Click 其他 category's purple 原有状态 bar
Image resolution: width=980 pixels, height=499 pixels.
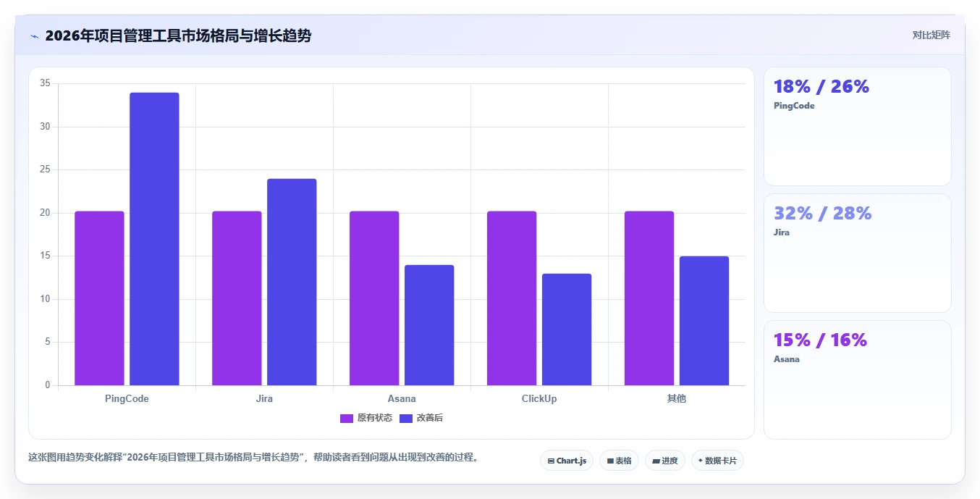649,298
